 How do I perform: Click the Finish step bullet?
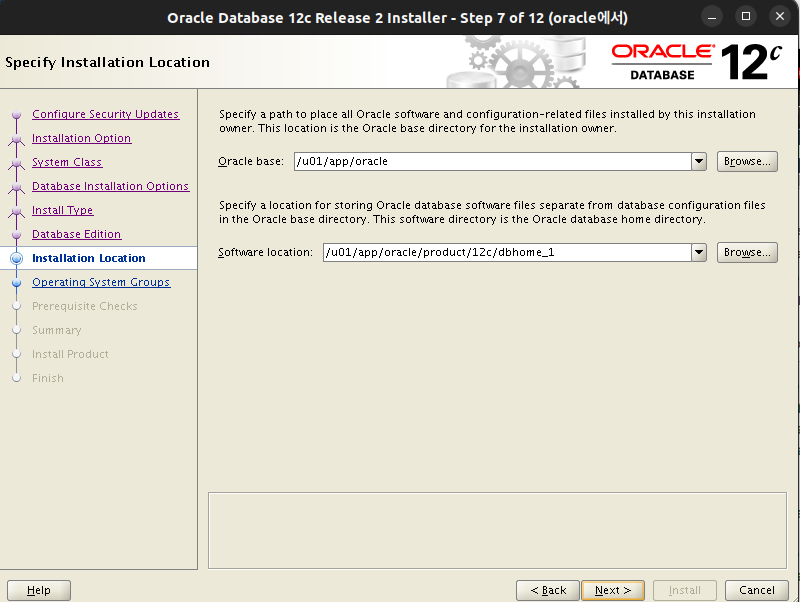16,378
